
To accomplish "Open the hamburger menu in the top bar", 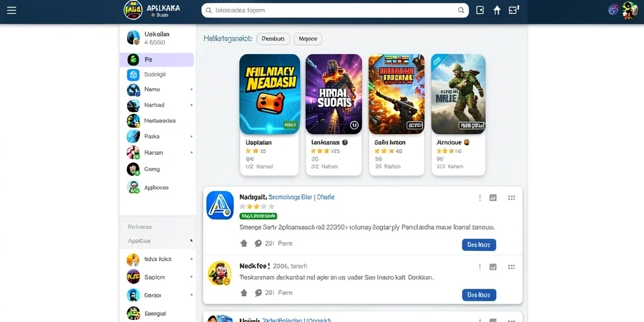I will (x=11, y=10).
